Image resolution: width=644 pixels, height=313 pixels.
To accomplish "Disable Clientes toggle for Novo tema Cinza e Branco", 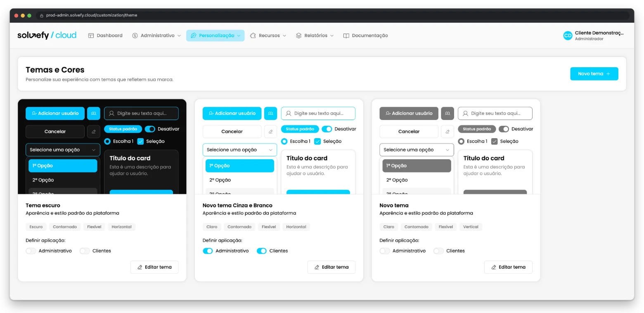I will tap(262, 251).
